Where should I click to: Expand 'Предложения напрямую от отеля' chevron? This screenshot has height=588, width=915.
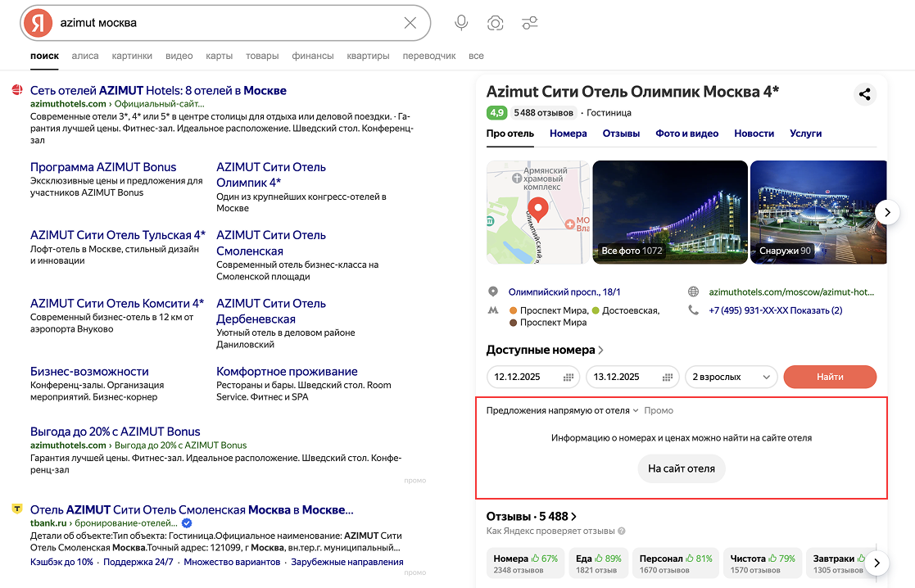pyautogui.click(x=636, y=410)
